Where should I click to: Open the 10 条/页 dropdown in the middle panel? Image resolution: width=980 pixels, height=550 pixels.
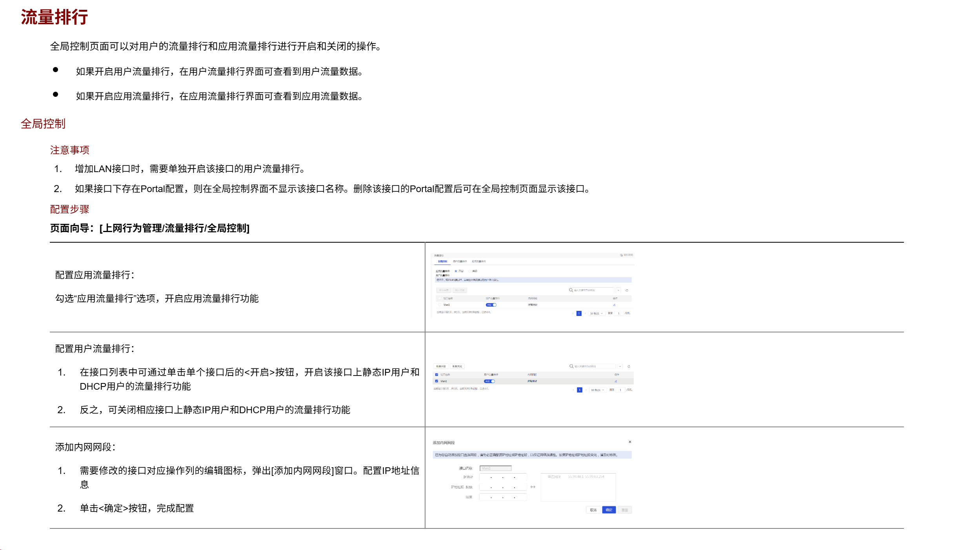[x=597, y=390]
